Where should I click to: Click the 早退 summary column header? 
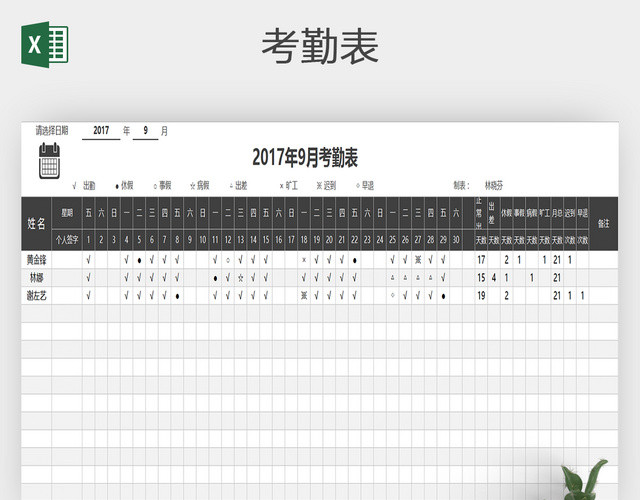pyautogui.click(x=582, y=213)
